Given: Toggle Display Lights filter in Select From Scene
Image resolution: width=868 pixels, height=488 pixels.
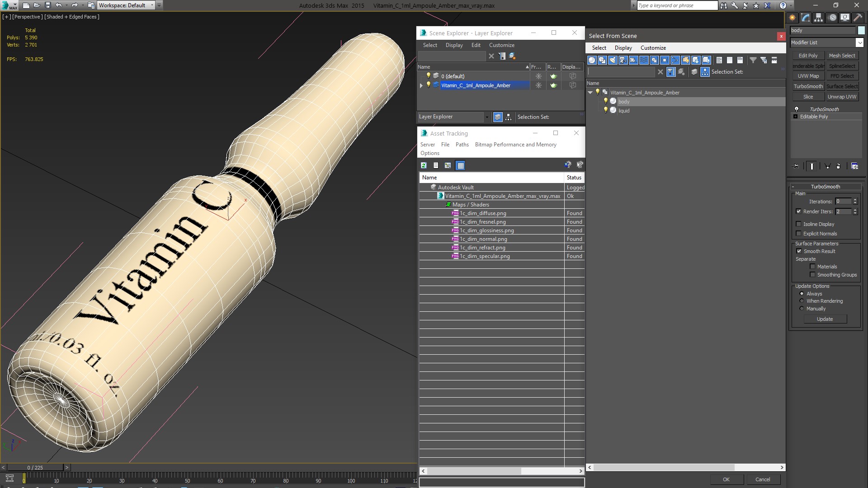Looking at the screenshot, I should point(613,60).
